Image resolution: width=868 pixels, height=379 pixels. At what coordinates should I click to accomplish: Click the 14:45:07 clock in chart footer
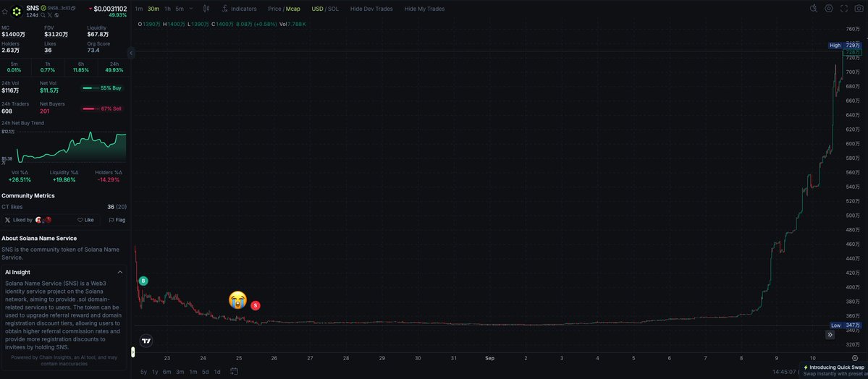tap(784, 372)
